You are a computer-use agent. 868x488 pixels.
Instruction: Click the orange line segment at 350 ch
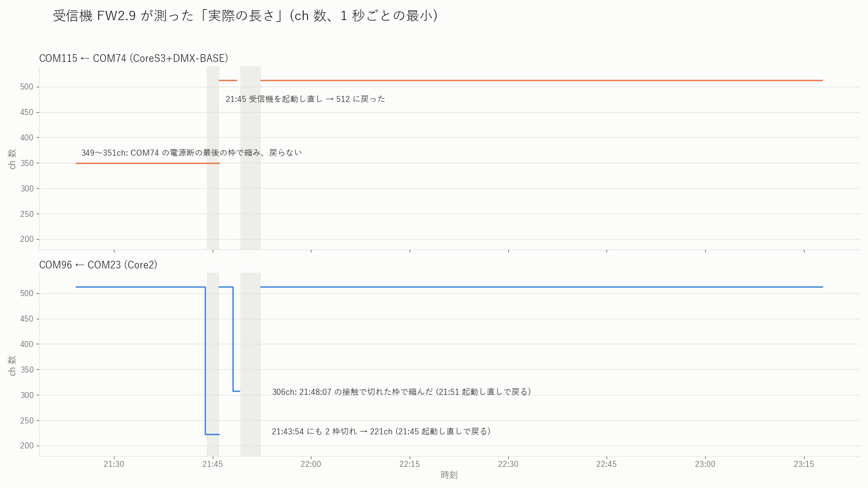[x=148, y=163]
